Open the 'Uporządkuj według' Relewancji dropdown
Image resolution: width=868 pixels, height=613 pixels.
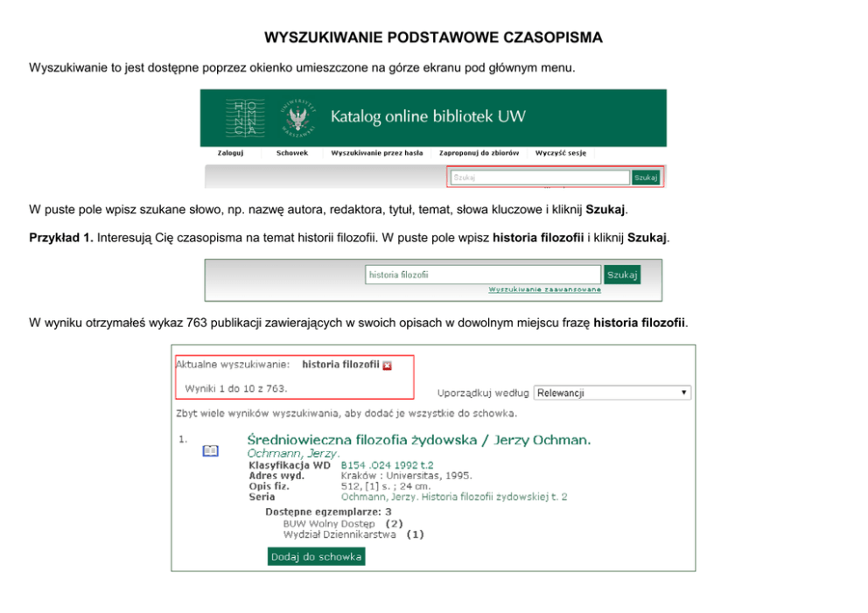(612, 393)
